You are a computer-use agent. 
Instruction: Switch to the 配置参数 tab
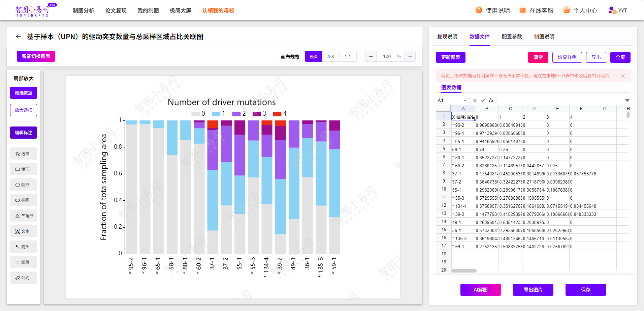[512, 37]
